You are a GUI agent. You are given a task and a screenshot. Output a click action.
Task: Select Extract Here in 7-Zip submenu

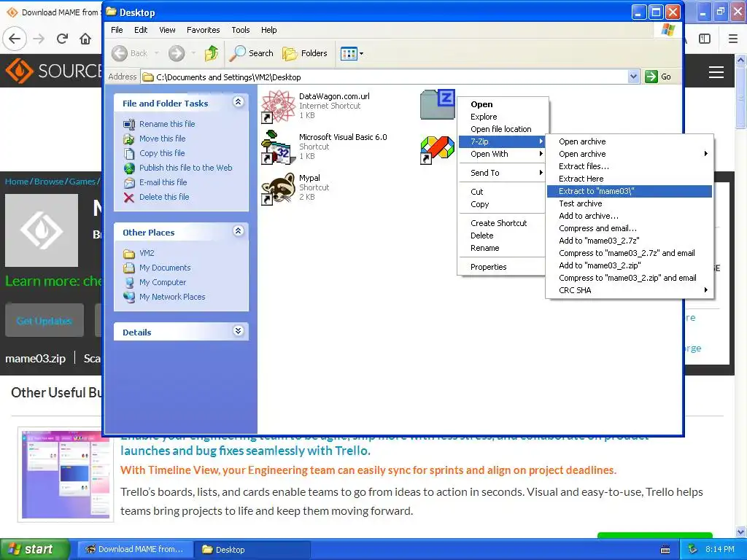pyautogui.click(x=630, y=179)
